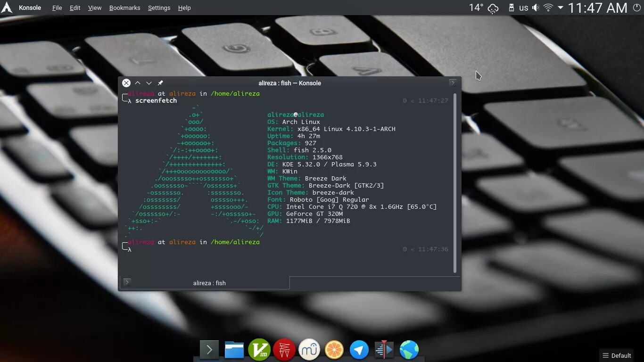This screenshot has width=644, height=362.
Task: Click the up chevron in Konsole titlebar
Action: click(138, 83)
